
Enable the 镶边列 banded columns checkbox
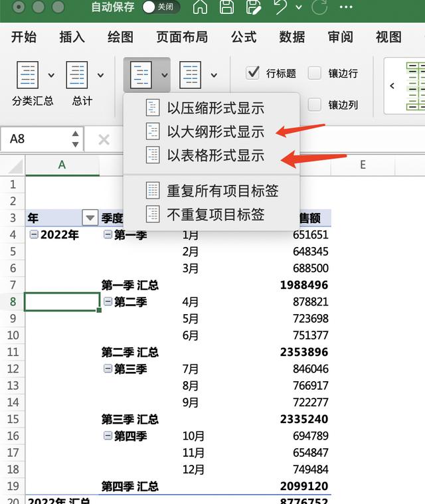315,105
